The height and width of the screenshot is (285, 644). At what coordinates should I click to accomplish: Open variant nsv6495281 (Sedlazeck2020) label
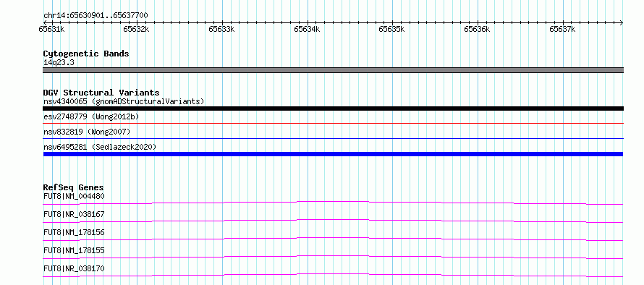[x=100, y=147]
